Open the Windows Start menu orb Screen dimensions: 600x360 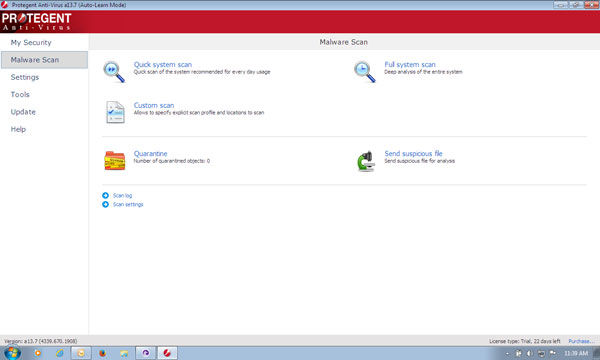(11, 353)
